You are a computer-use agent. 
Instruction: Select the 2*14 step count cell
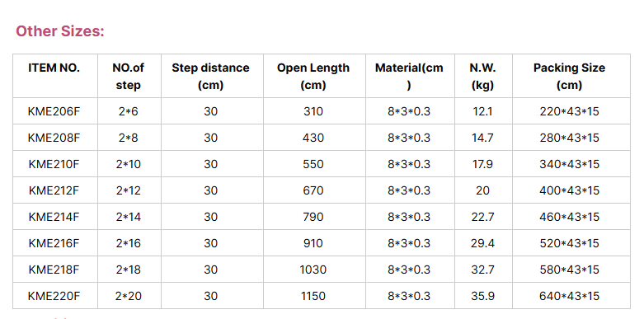pyautogui.click(x=129, y=217)
